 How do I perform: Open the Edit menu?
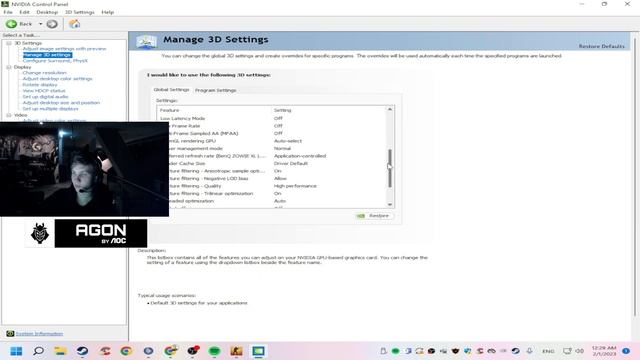pyautogui.click(x=24, y=12)
